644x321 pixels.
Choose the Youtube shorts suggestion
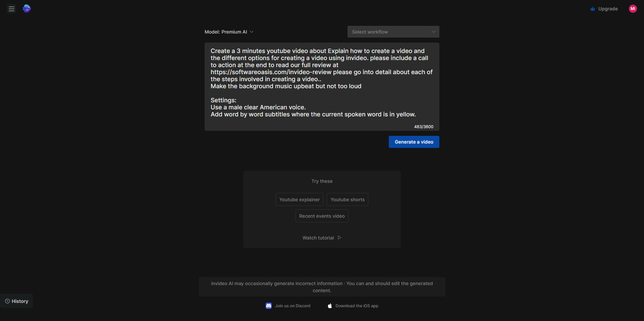(347, 200)
